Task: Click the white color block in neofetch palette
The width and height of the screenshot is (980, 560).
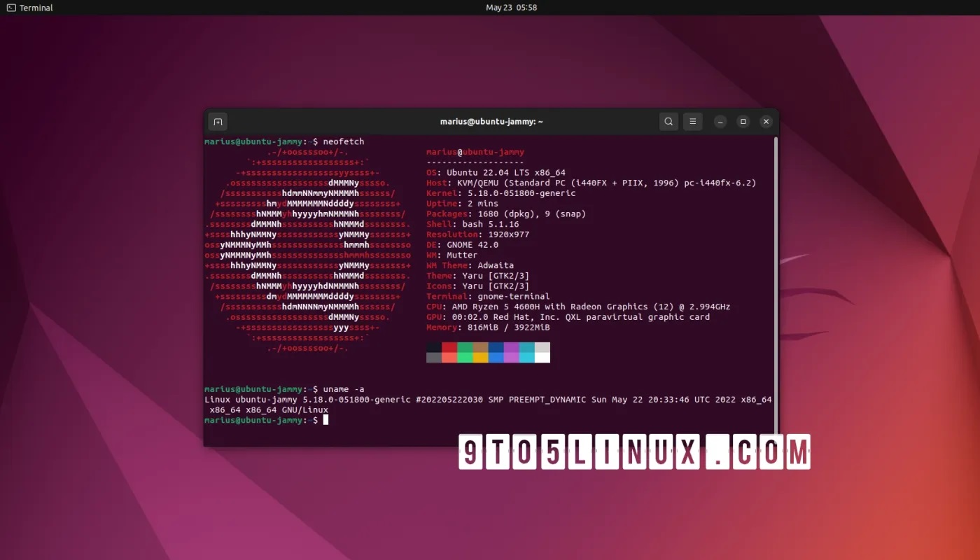Action: pos(542,358)
